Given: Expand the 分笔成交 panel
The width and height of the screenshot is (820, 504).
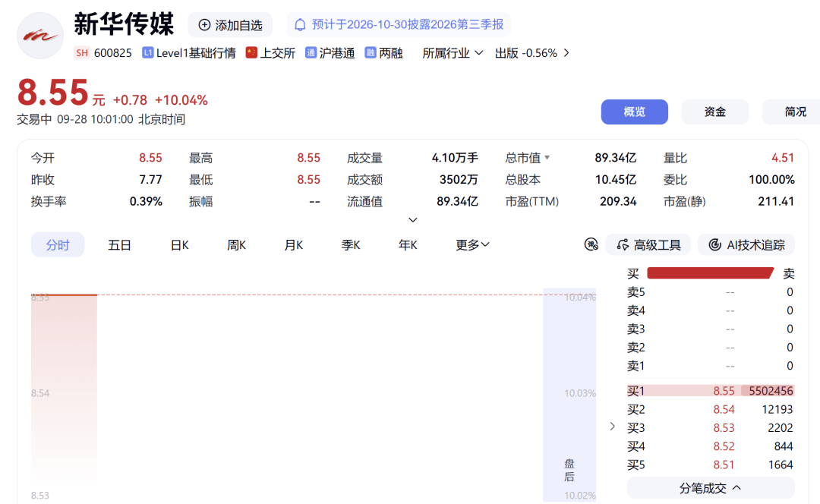Looking at the screenshot, I should click(711, 488).
